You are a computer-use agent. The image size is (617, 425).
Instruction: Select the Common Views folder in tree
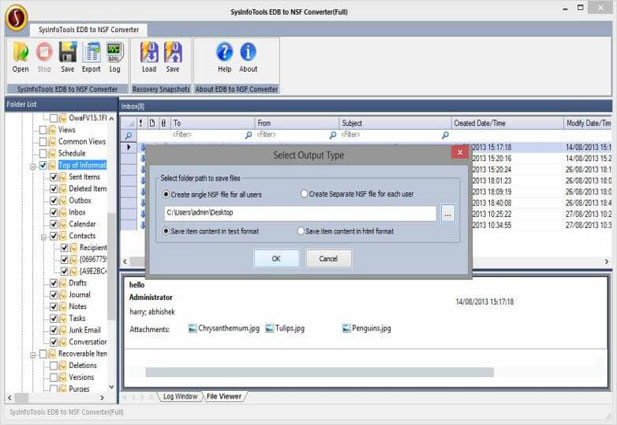pyautogui.click(x=82, y=142)
